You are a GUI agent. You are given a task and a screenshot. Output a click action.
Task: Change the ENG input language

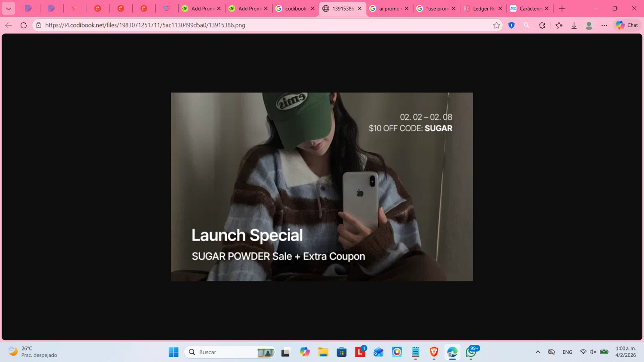click(x=568, y=352)
